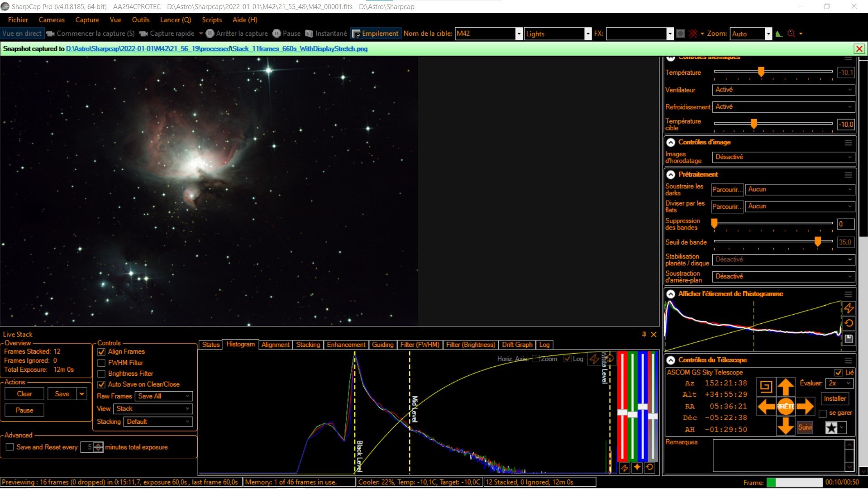Image resolution: width=868 pixels, height=489 pixels.
Task: Open the Cameras menu
Action: (52, 20)
